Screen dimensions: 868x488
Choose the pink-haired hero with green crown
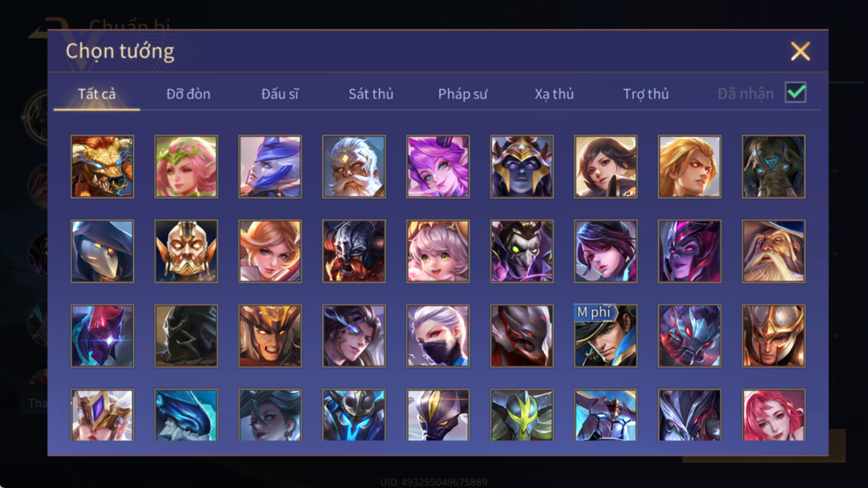click(x=186, y=167)
